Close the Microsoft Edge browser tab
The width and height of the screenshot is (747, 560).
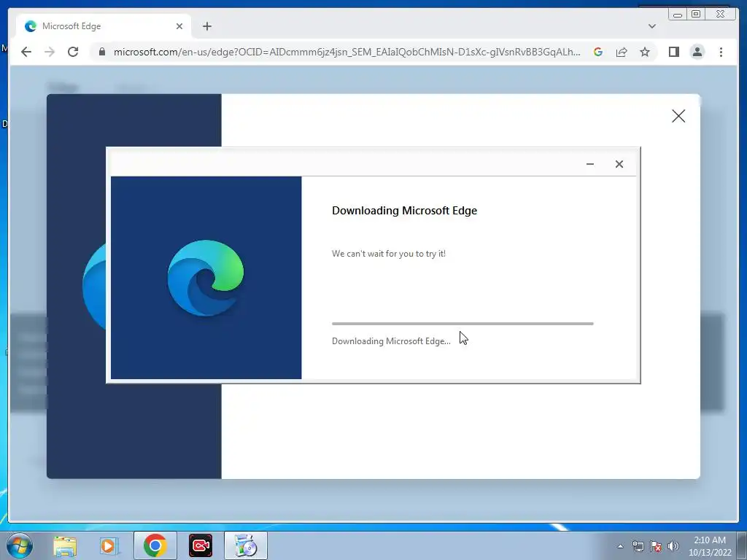[179, 26]
